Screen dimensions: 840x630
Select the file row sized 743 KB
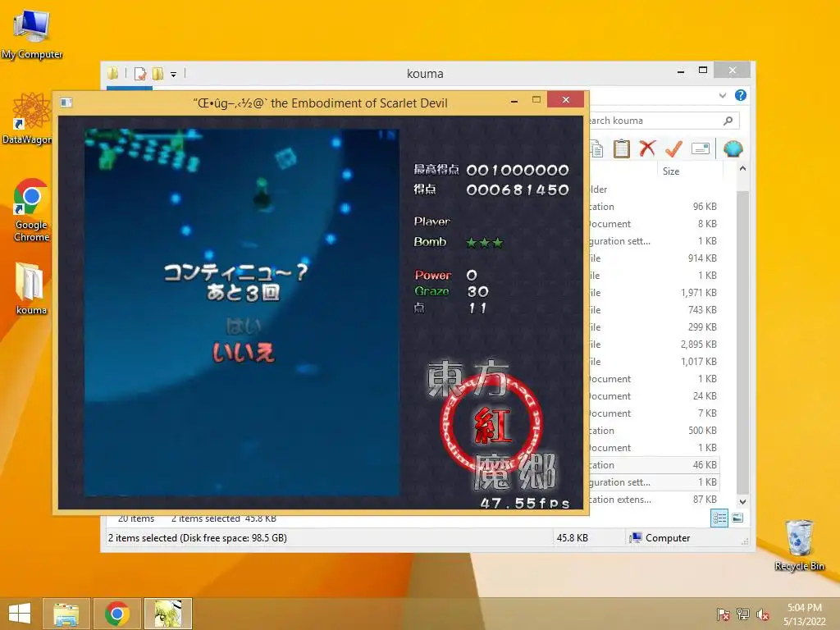(654, 309)
